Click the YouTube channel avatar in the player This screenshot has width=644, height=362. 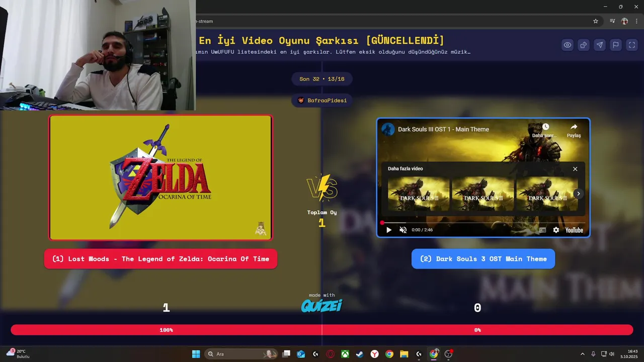(x=388, y=129)
